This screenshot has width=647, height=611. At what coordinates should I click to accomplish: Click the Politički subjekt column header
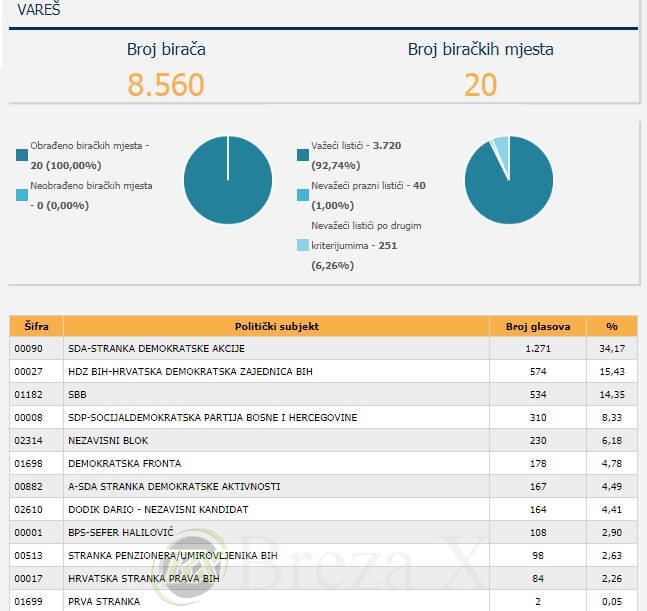pos(276,326)
